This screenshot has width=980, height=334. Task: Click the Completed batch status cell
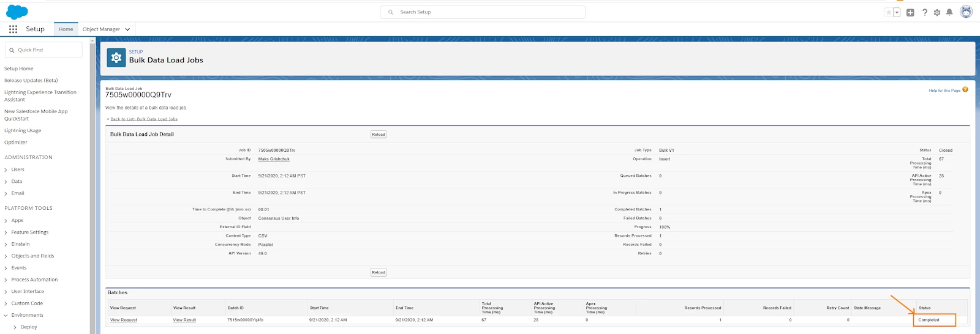point(934,320)
